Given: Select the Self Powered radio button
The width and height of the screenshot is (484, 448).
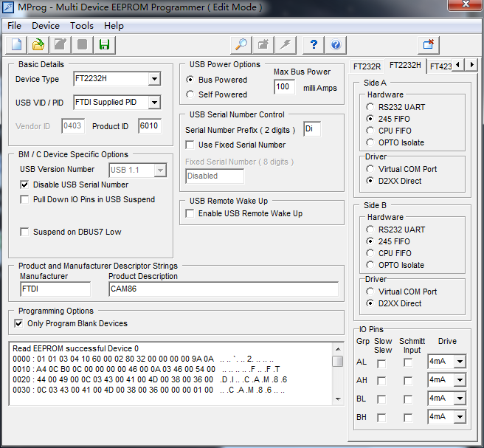Looking at the screenshot, I should pos(190,94).
